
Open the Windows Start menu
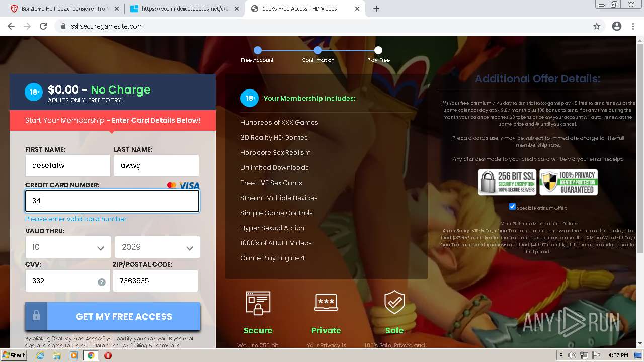point(14,355)
